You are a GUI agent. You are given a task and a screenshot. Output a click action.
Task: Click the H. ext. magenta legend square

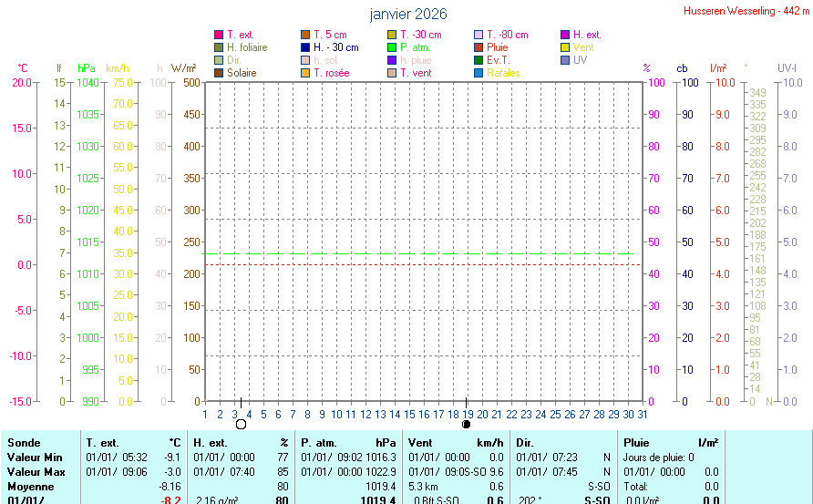click(565, 35)
